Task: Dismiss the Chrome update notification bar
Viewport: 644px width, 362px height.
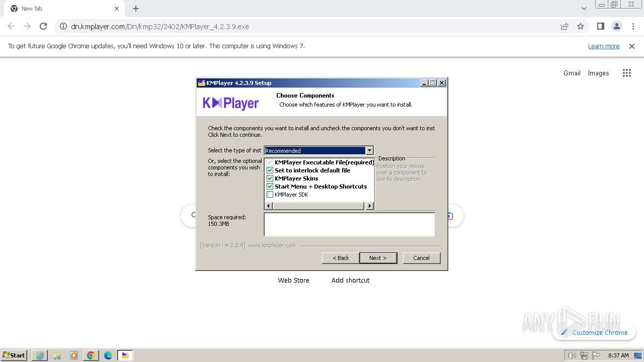Action: pos(632,46)
